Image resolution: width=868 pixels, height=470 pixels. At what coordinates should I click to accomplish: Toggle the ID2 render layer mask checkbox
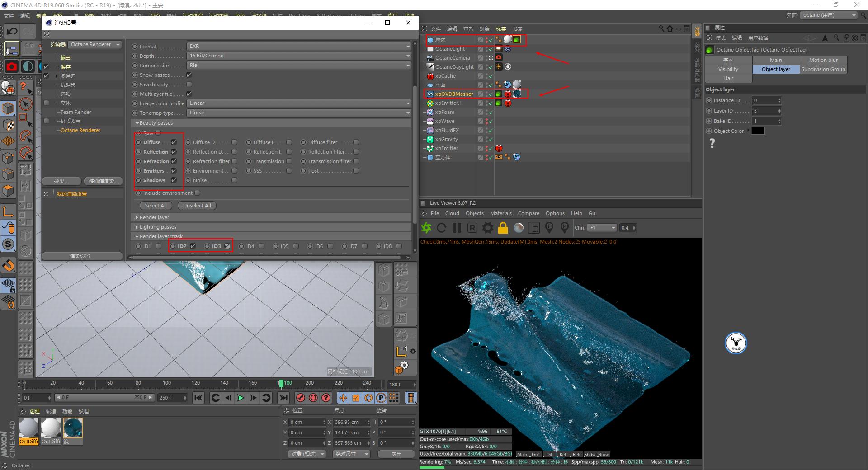point(193,246)
